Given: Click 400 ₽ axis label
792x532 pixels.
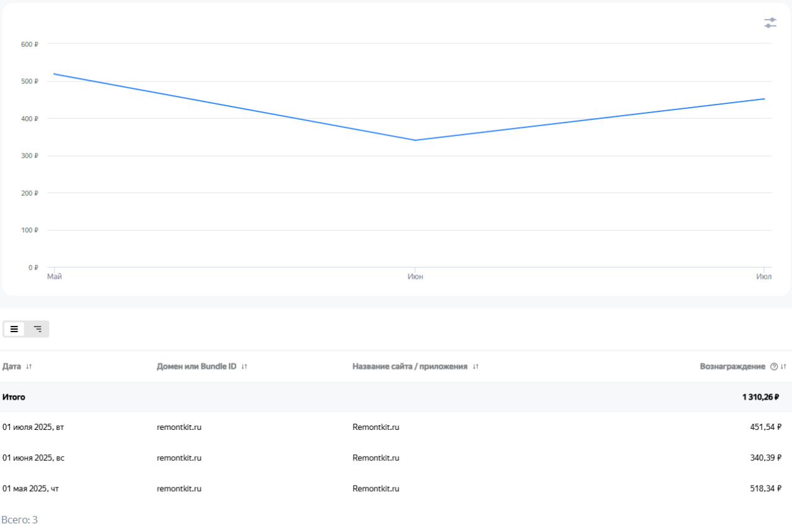Looking at the screenshot, I should click(30, 118).
